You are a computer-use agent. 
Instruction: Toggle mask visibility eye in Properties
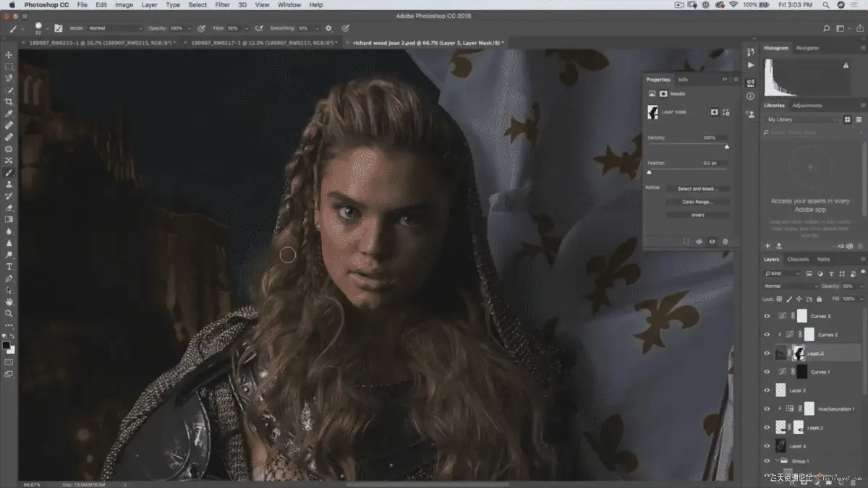[712, 241]
